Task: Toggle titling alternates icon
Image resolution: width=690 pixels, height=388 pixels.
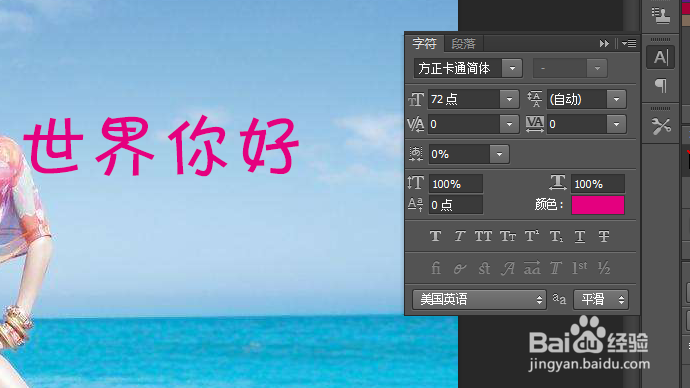Action: 556,268
